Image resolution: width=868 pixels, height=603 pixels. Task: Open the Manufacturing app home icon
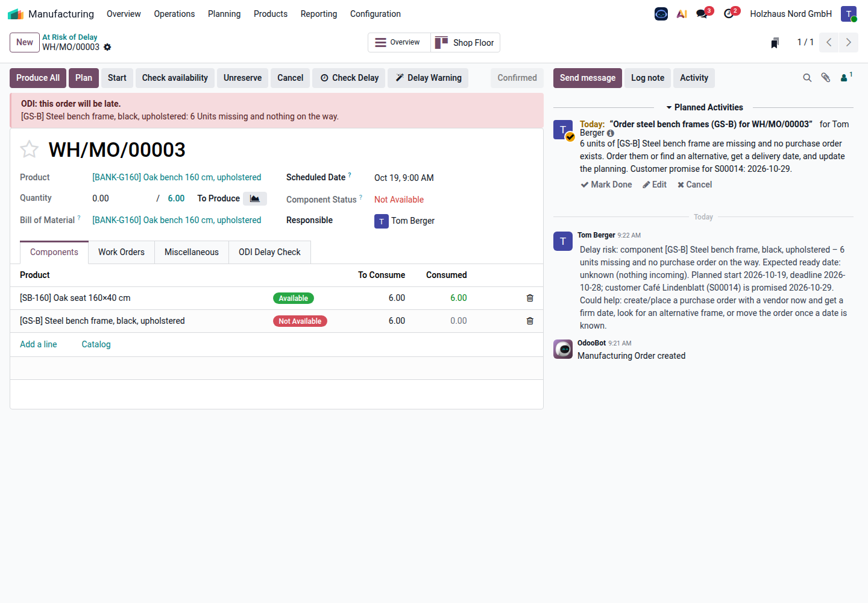(16, 14)
